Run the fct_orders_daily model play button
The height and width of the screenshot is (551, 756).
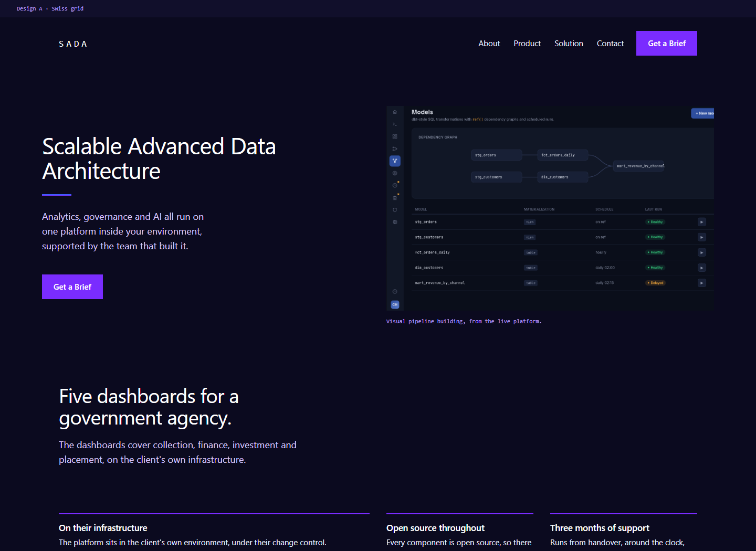(x=702, y=252)
